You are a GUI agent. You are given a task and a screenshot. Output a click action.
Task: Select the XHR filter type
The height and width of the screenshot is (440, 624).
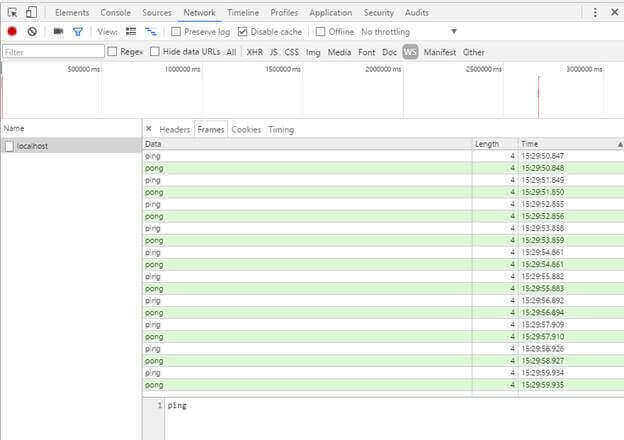click(255, 51)
